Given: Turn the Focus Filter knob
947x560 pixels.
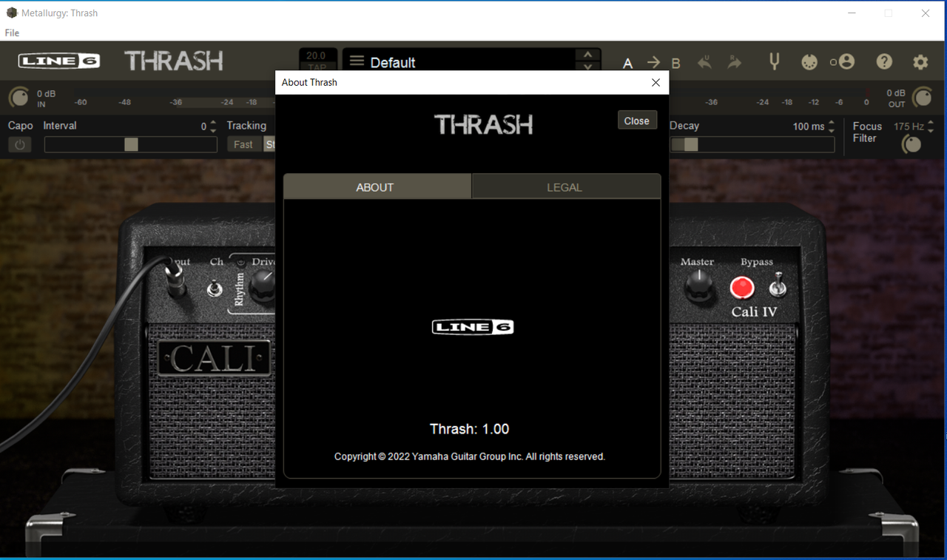Looking at the screenshot, I should (x=911, y=144).
